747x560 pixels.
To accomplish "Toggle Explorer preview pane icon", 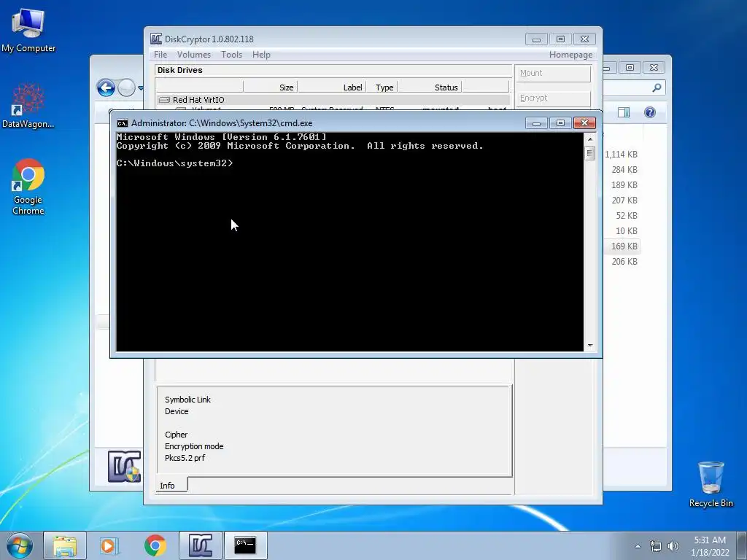I will coord(624,112).
